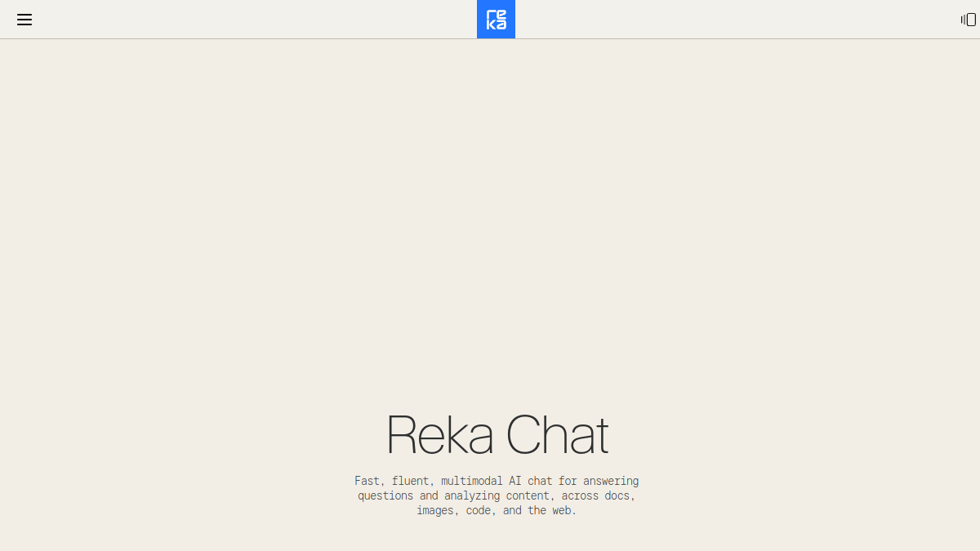The image size is (980, 551).
Task: Click the description starting "Fast, fluent, multimodal"
Action: pyautogui.click(x=497, y=495)
